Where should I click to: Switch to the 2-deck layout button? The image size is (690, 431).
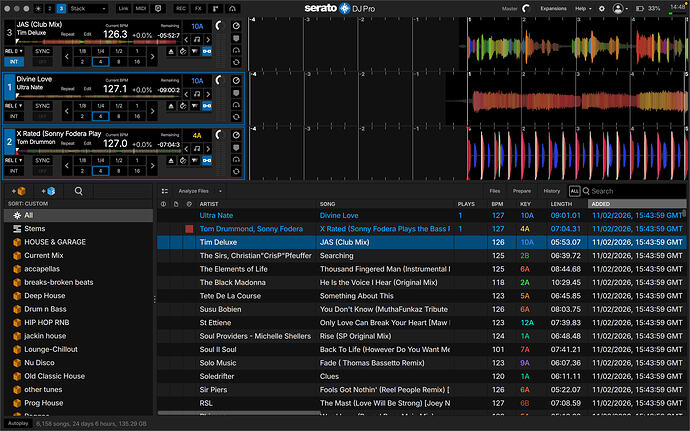tap(50, 8)
